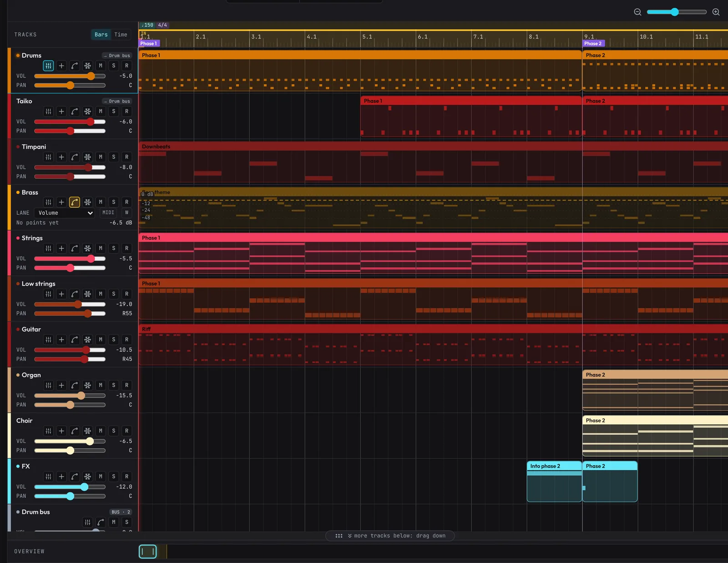The height and width of the screenshot is (563, 728).
Task: Click the automation curve icon on Drum bus
Action: pyautogui.click(x=101, y=522)
